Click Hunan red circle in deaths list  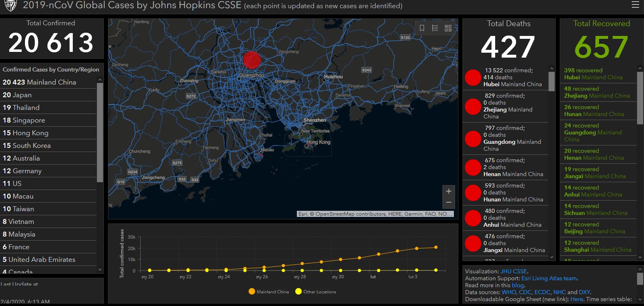point(473,193)
